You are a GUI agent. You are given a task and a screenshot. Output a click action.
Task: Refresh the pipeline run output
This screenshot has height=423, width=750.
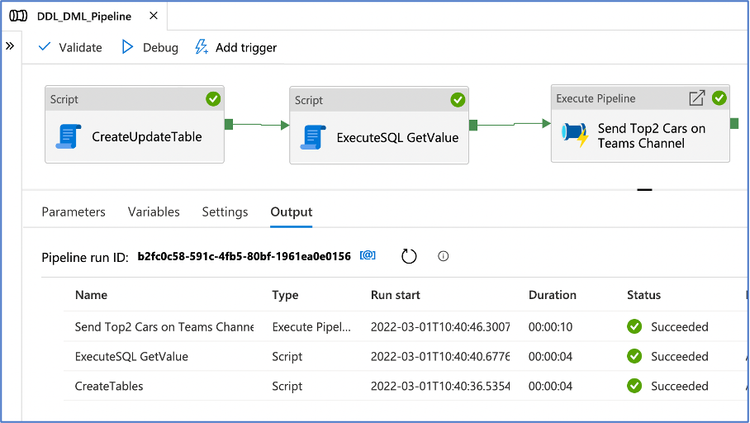pos(409,257)
